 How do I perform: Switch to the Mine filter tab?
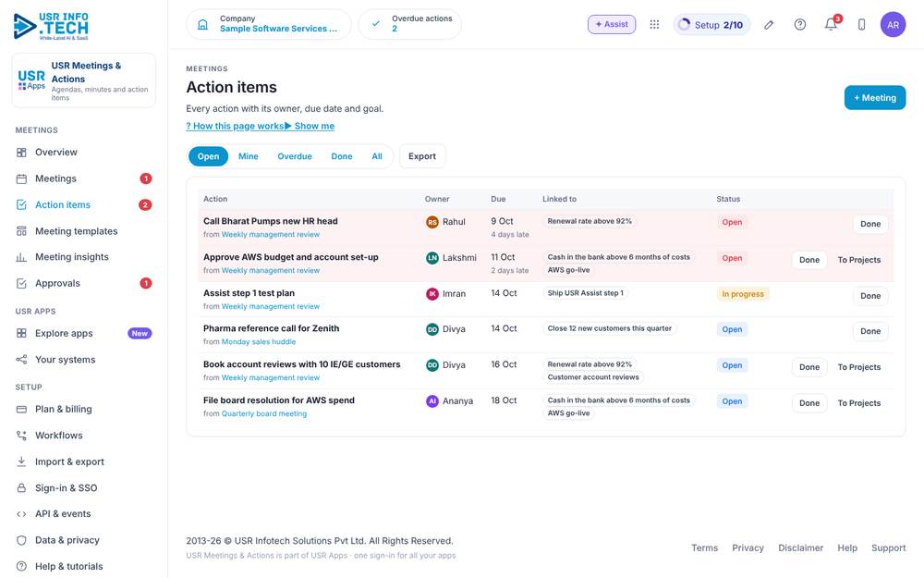click(x=248, y=156)
